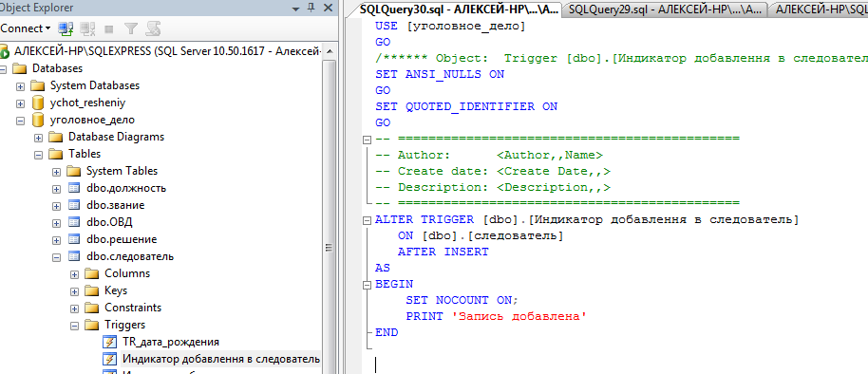
Task: Expand the Columns folder
Action: point(74,274)
